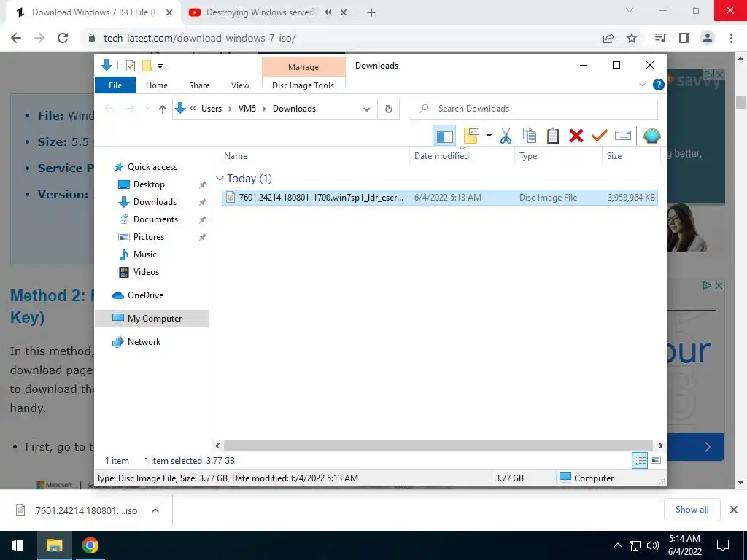
Task: Toggle Chrome side panel icon
Action: tap(684, 38)
